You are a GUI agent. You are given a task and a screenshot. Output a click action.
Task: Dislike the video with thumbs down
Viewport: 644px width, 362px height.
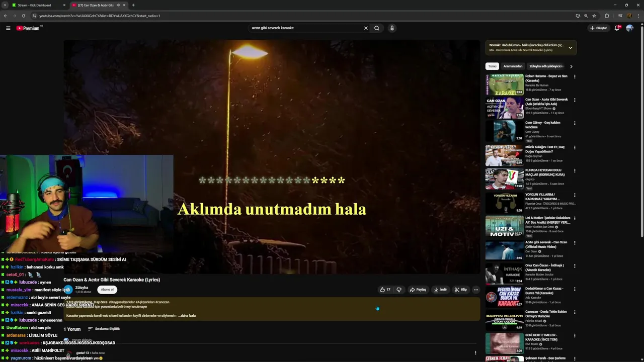click(x=399, y=290)
